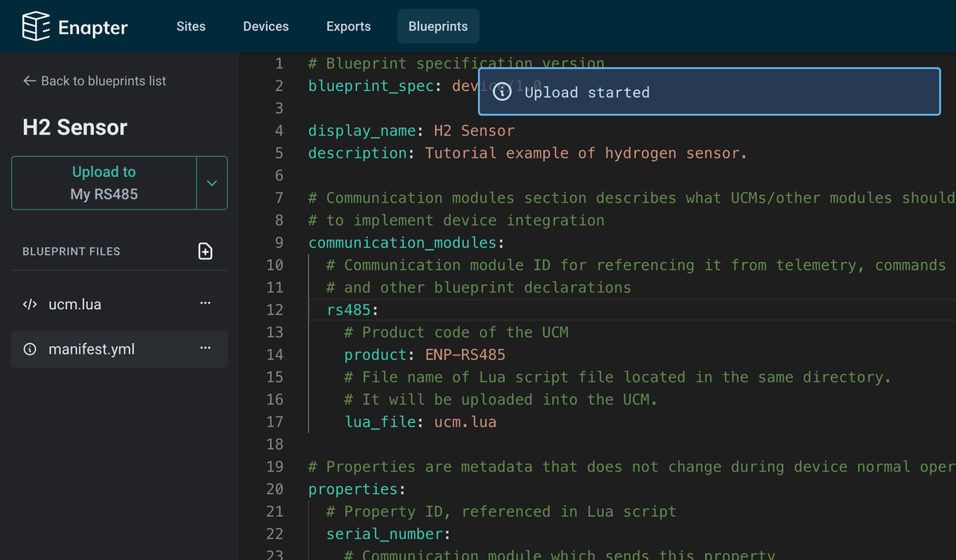
Task: Expand the Upload to device dropdown chevron
Action: (x=213, y=182)
